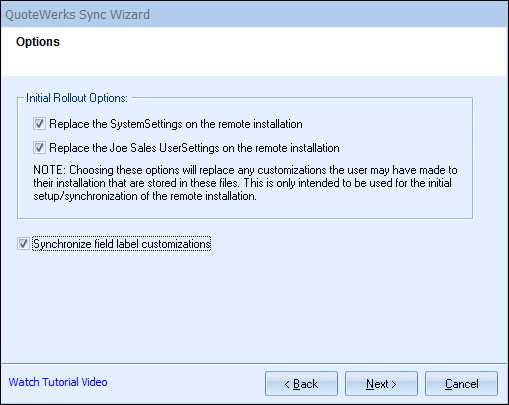Click the 'Replace the SystemSettings' label text
Screen dimensions: 509x405
tap(176, 124)
